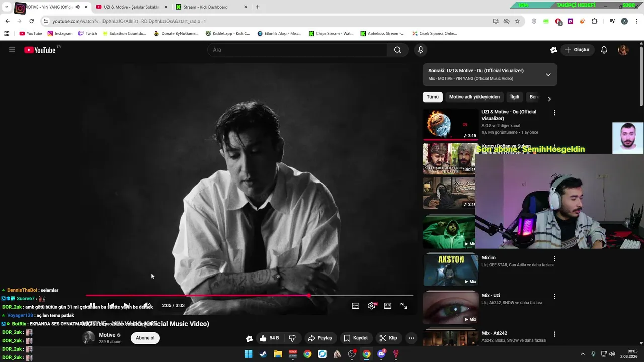Open the Twitch bookmark
Image resolution: width=644 pixels, height=362 pixels.
(x=88, y=34)
